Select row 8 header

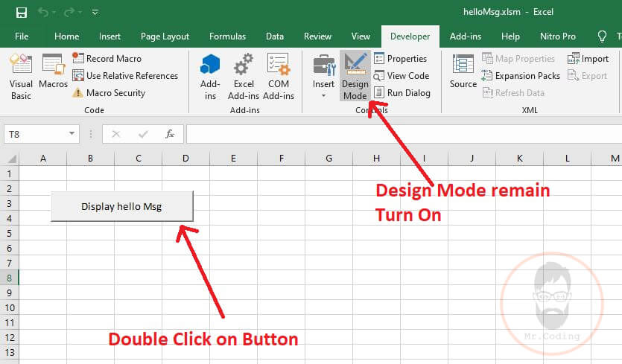tap(9, 278)
